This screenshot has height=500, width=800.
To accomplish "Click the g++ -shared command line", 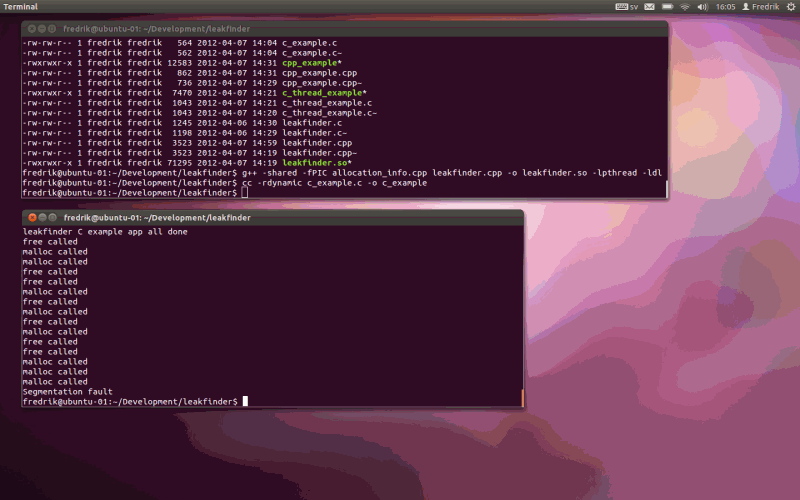I will point(452,173).
